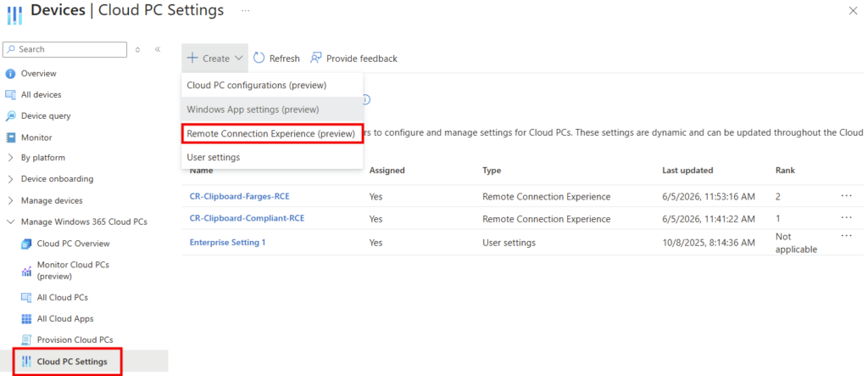Select User settings from Create menu

tap(272, 158)
